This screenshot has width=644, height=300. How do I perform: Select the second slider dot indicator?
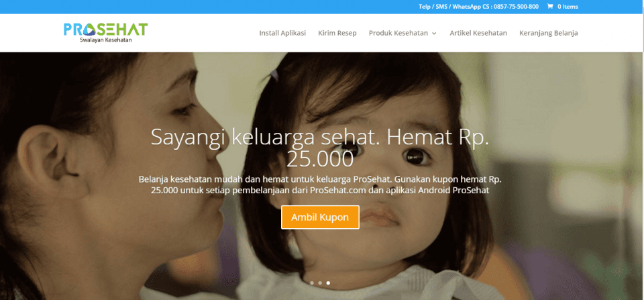click(x=320, y=283)
